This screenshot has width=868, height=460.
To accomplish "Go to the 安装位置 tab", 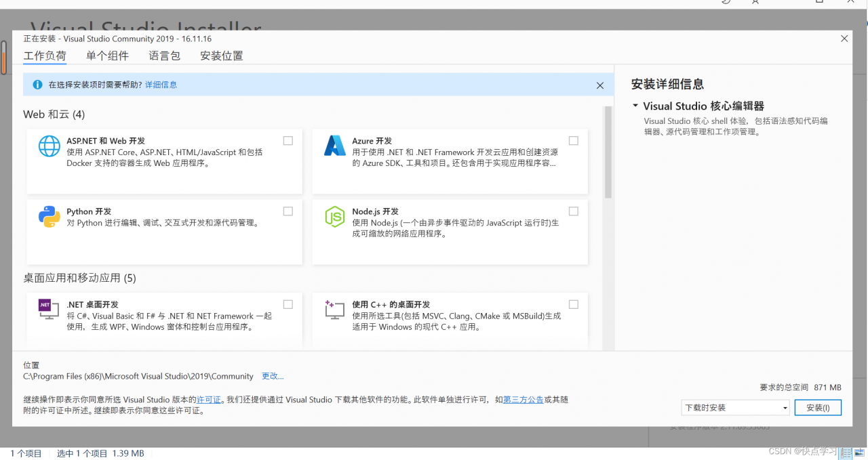I will click(222, 56).
